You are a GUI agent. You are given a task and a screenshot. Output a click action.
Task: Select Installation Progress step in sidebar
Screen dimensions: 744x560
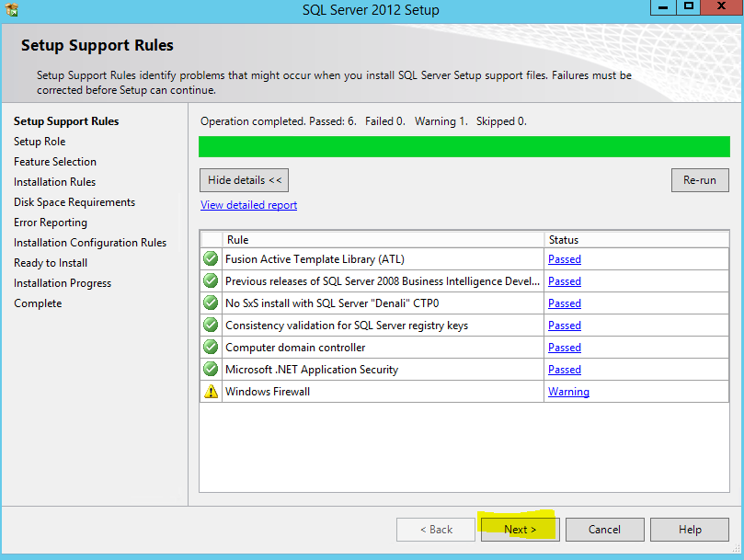pos(63,283)
